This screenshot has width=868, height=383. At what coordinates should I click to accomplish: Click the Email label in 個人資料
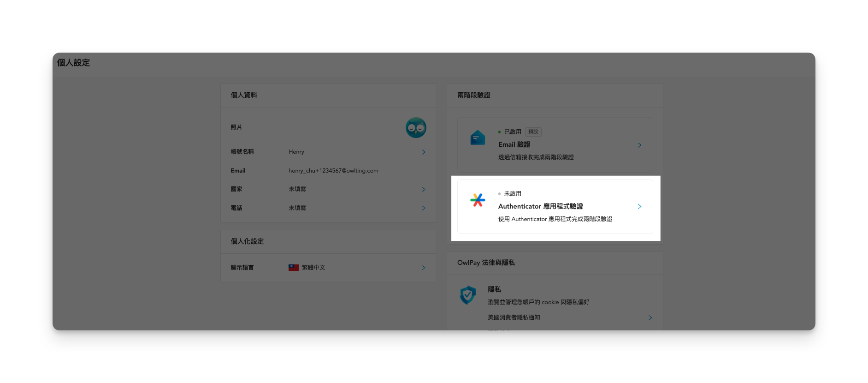click(238, 171)
